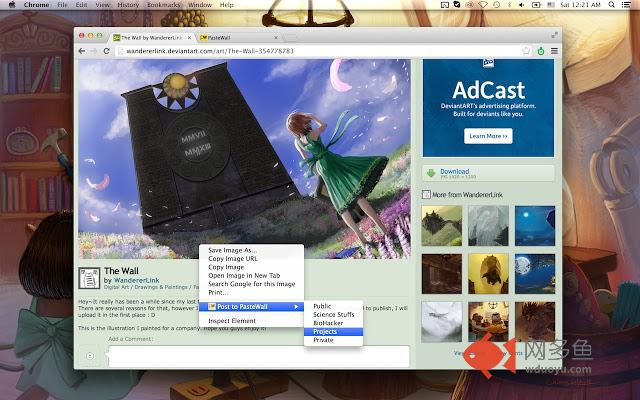Click into the Add a Comment box
Image resolution: width=640 pixels, height=400 pixels.
point(259,356)
